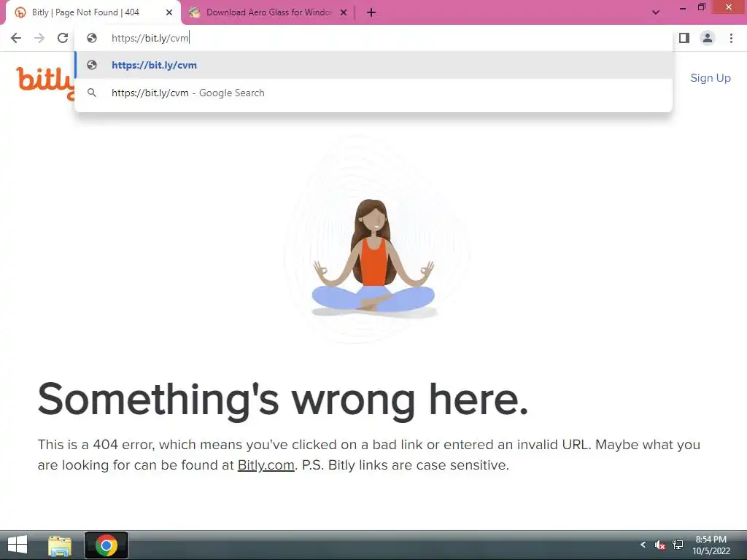Open the Windows Start button
Screen dimensions: 747x560
point(18,545)
